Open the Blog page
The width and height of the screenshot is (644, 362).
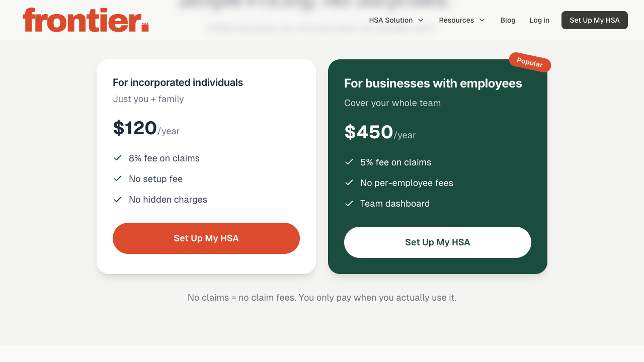(508, 20)
